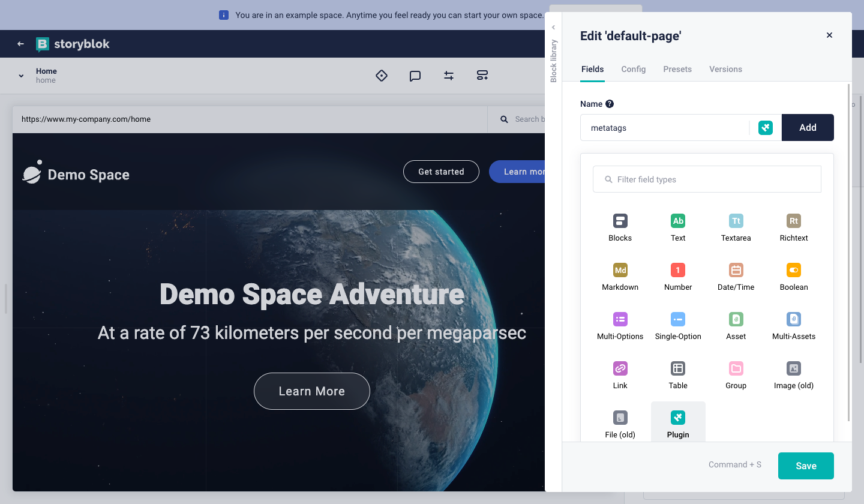The image size is (864, 504).
Task: Click the blue Learn more nav button
Action: [x=517, y=172]
